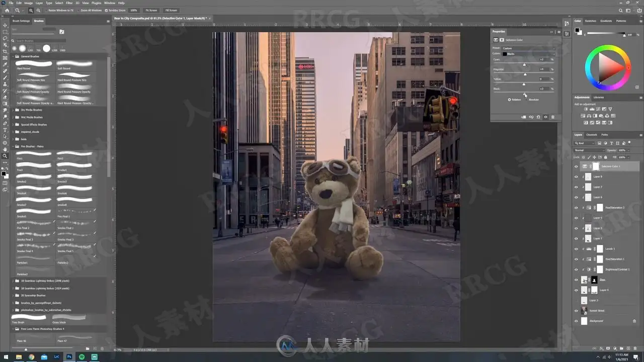Open the layer blend mode dropdown

click(x=589, y=150)
